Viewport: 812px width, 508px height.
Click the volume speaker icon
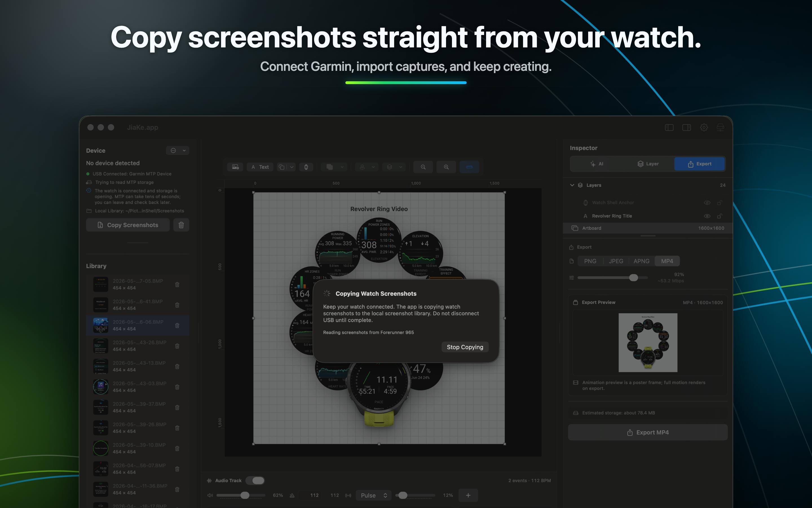click(x=210, y=495)
